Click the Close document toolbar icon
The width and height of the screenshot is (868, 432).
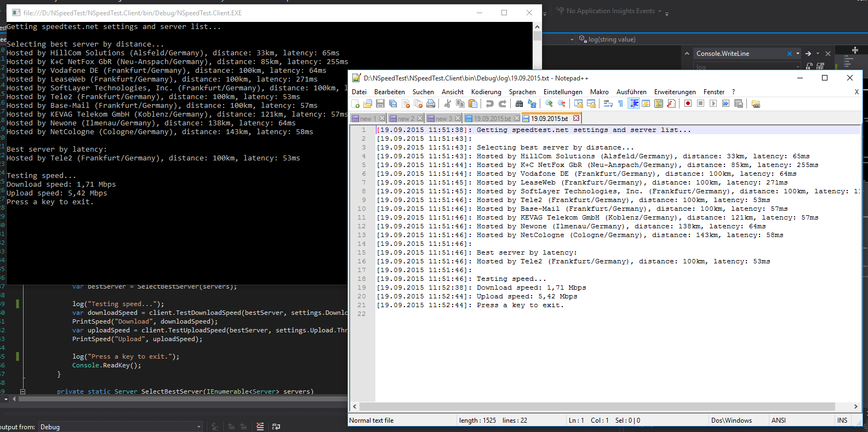[x=406, y=103]
